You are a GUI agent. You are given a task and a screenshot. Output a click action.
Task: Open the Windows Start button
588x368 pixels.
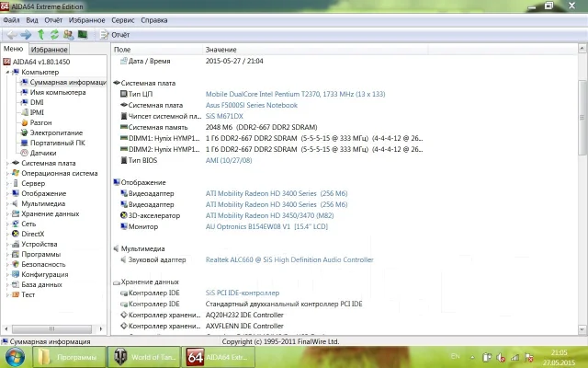(x=15, y=357)
